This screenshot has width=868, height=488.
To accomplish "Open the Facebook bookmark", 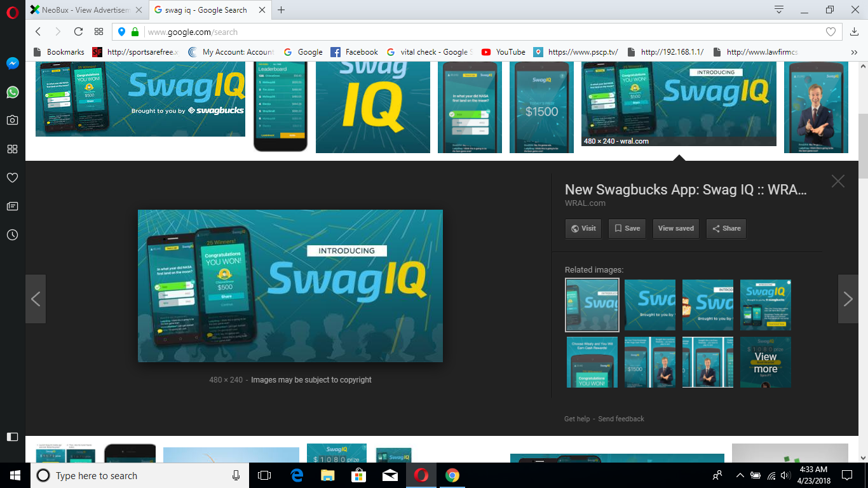I will pos(354,52).
